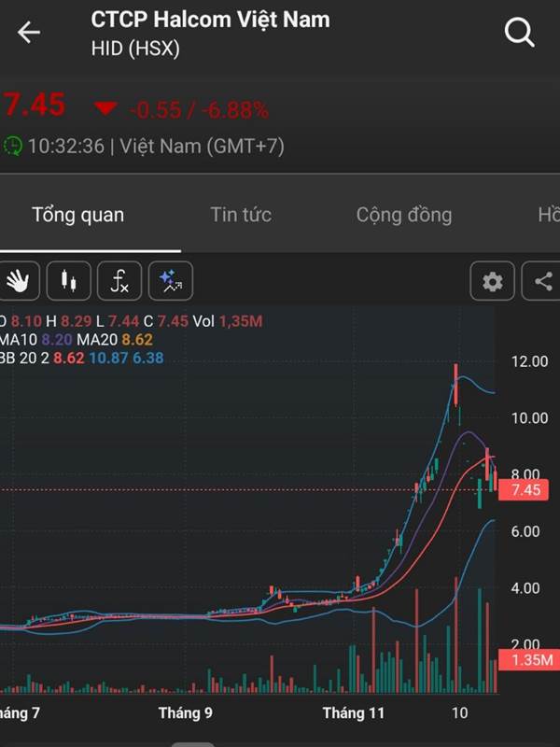Tap the H 8.29 high value
The height and width of the screenshot is (747, 560).
click(x=68, y=321)
